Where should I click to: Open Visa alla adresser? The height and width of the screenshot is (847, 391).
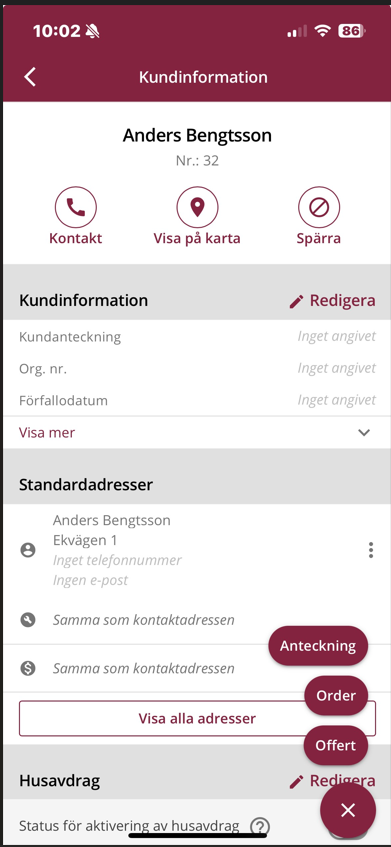(197, 718)
